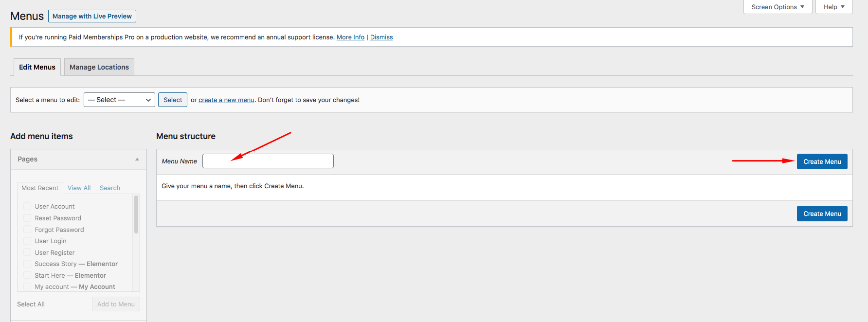Check the Reset Password page
Viewport: 868px width, 322px height.
point(27,218)
